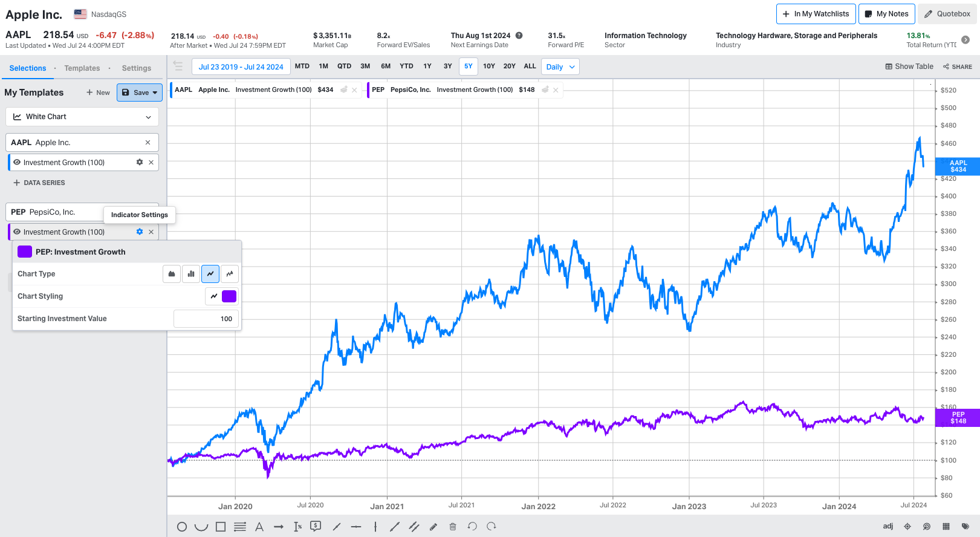The width and height of the screenshot is (980, 537).
Task: Choose the area chart type icon
Action: (x=172, y=274)
